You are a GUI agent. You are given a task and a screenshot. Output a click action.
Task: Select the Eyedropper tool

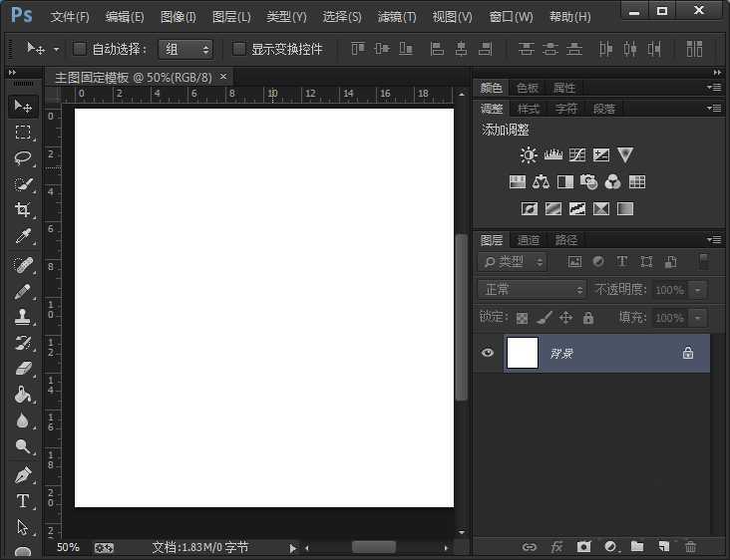point(23,236)
